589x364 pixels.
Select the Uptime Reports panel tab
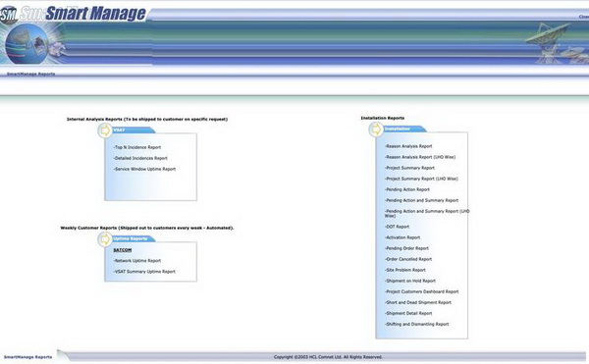134,238
